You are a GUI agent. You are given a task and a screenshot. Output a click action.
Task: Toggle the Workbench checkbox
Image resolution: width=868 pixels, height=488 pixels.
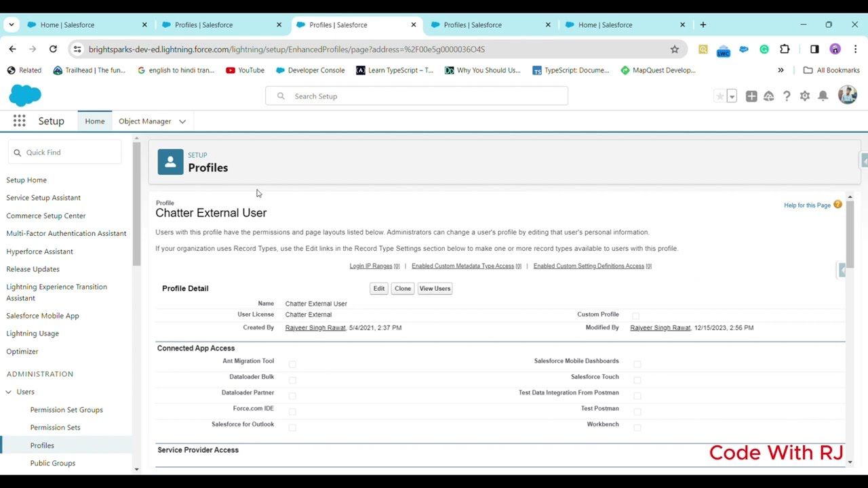coord(637,427)
